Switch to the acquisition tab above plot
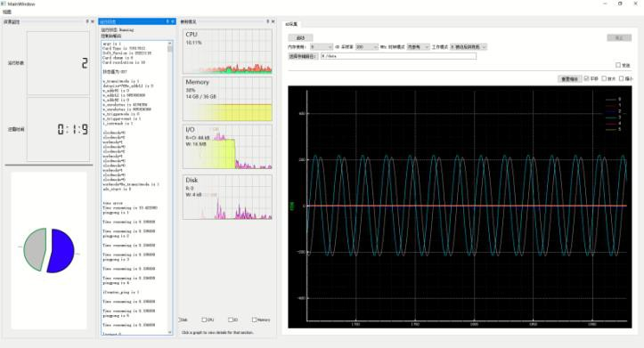Image resolution: width=644 pixels, height=348 pixels. [x=291, y=24]
